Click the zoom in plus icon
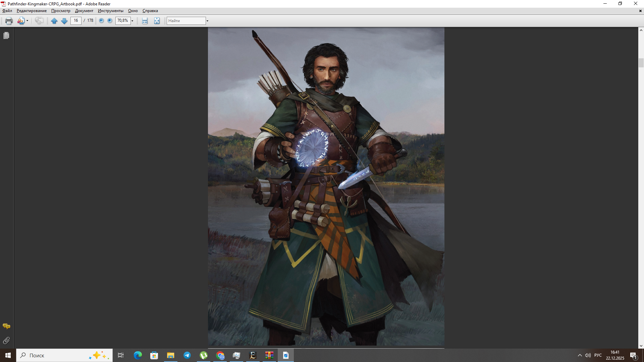This screenshot has width=644, height=362. coord(110,21)
